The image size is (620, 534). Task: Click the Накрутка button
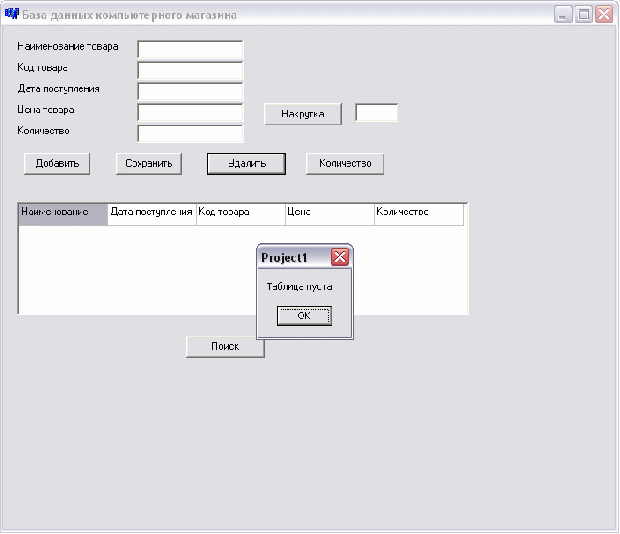coord(302,114)
